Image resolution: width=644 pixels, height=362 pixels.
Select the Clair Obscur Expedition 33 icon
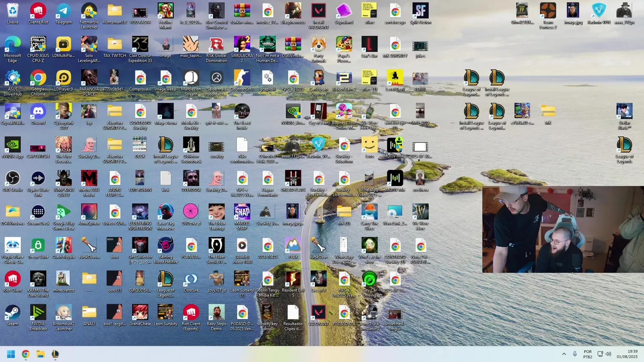[140, 50]
